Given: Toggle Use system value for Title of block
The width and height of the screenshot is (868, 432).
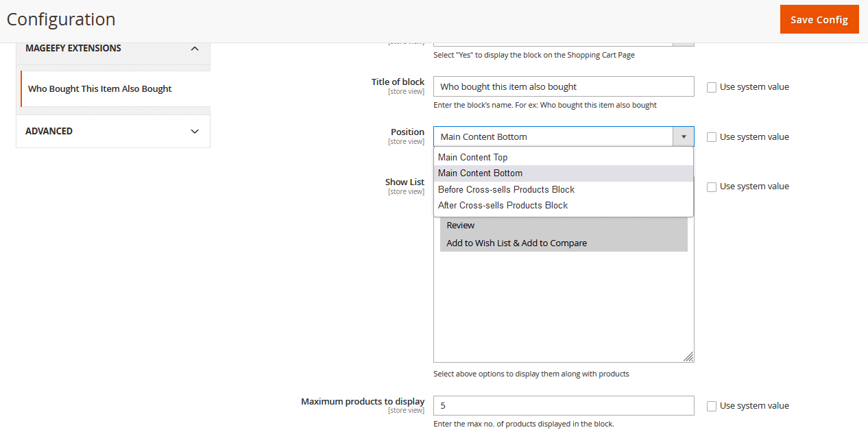Looking at the screenshot, I should click(x=712, y=87).
